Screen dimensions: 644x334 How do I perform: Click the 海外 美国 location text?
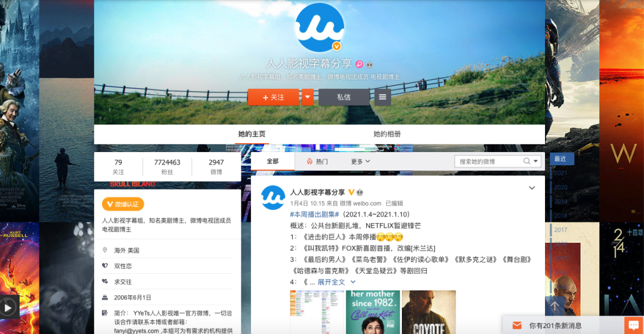(126, 250)
